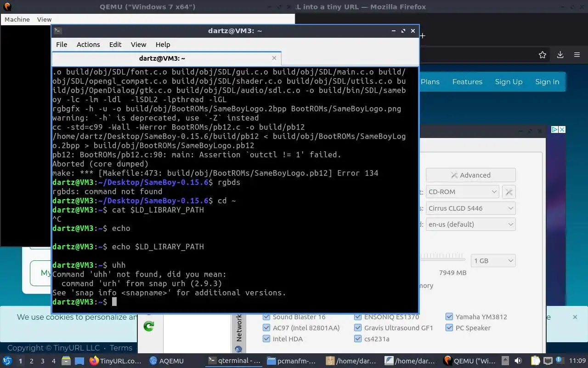The height and width of the screenshot is (368, 588).
Task: Open the second /home/dar... editor taskbar entry
Action: (x=410, y=361)
